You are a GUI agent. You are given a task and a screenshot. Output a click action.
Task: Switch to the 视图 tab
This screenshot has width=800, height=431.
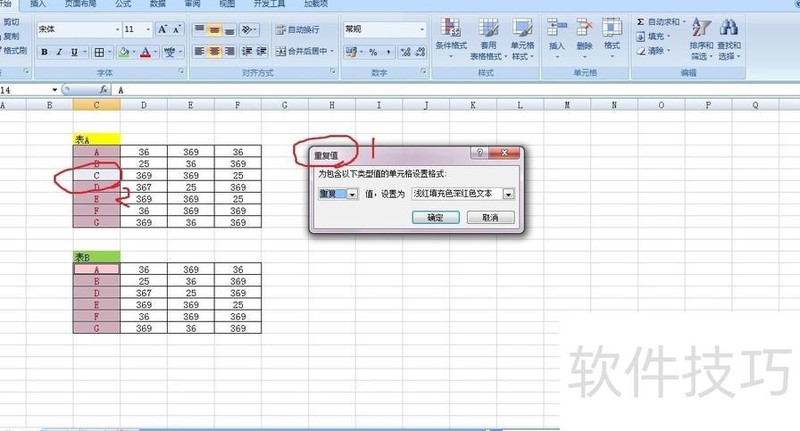pyautogui.click(x=227, y=4)
